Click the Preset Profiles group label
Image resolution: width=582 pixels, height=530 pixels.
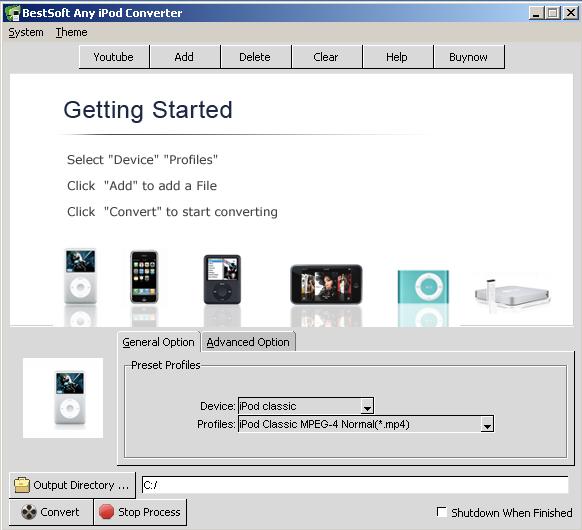(x=166, y=365)
